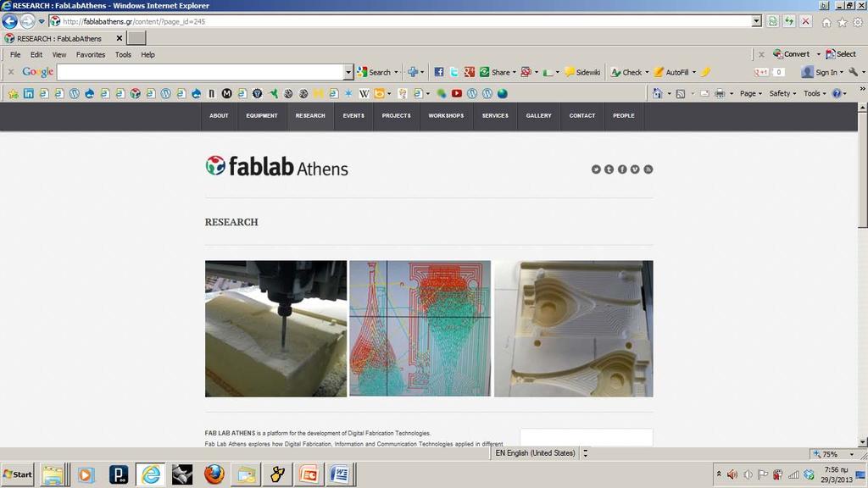Expand the address bar history dropdown
The height and width of the screenshot is (488, 868).
pyautogui.click(x=756, y=21)
